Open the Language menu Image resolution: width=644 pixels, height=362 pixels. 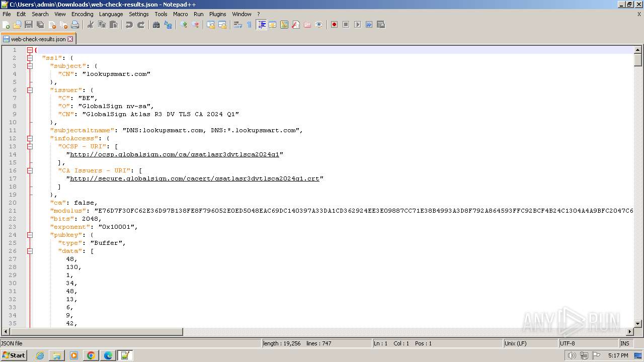pyautogui.click(x=111, y=14)
